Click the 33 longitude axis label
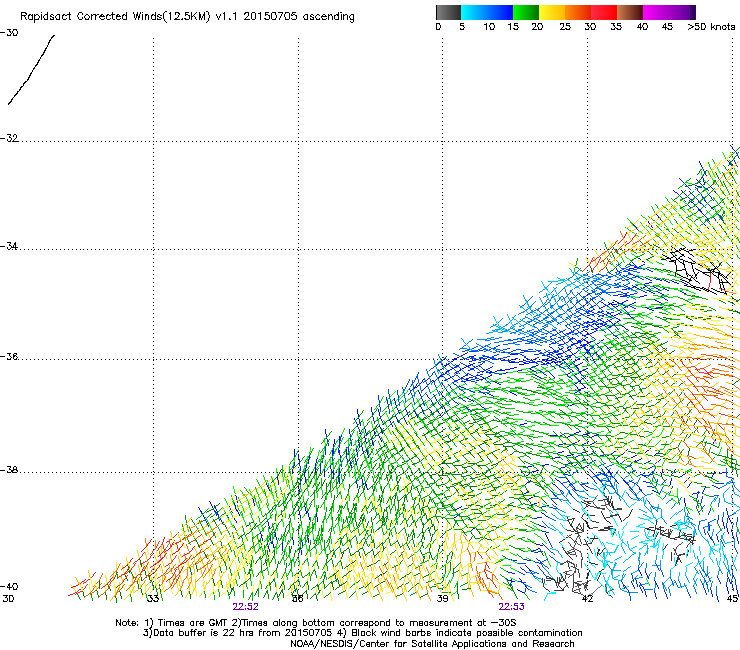The width and height of the screenshot is (740, 650). (x=152, y=599)
